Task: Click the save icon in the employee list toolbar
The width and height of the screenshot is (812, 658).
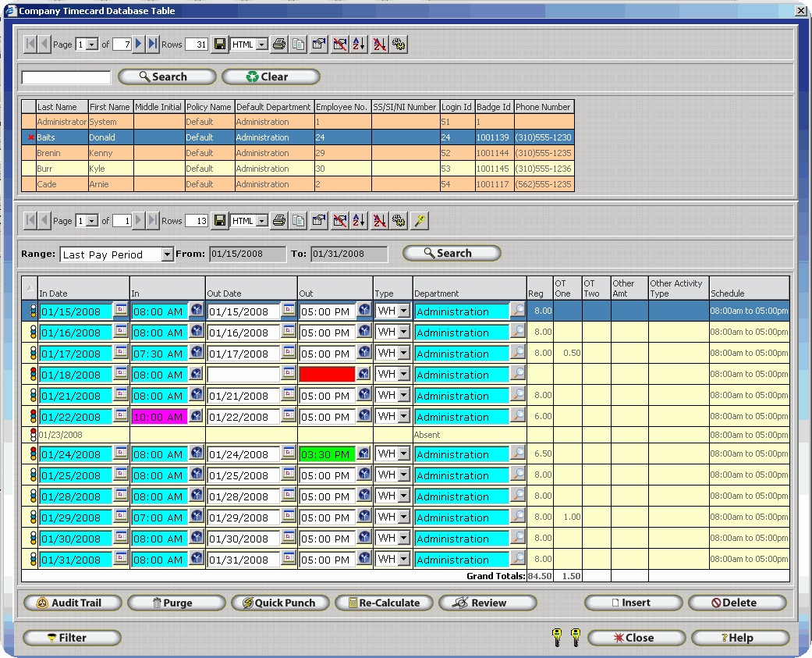Action: click(221, 44)
